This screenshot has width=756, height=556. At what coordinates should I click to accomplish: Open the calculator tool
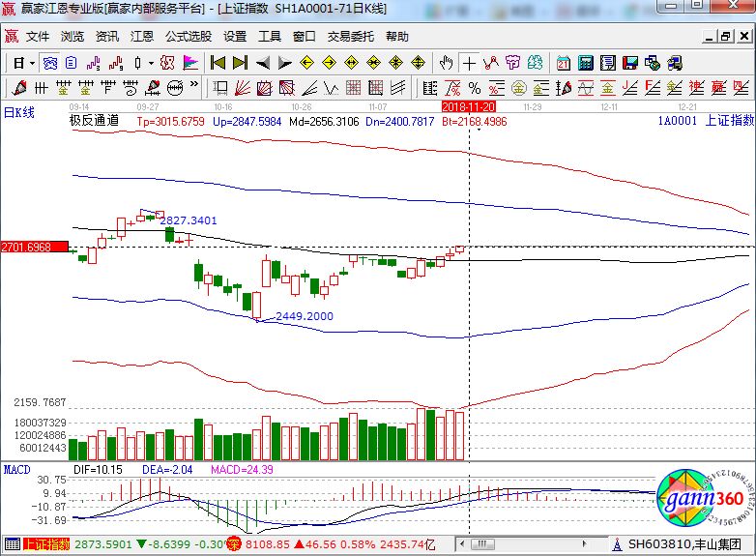[x=585, y=63]
